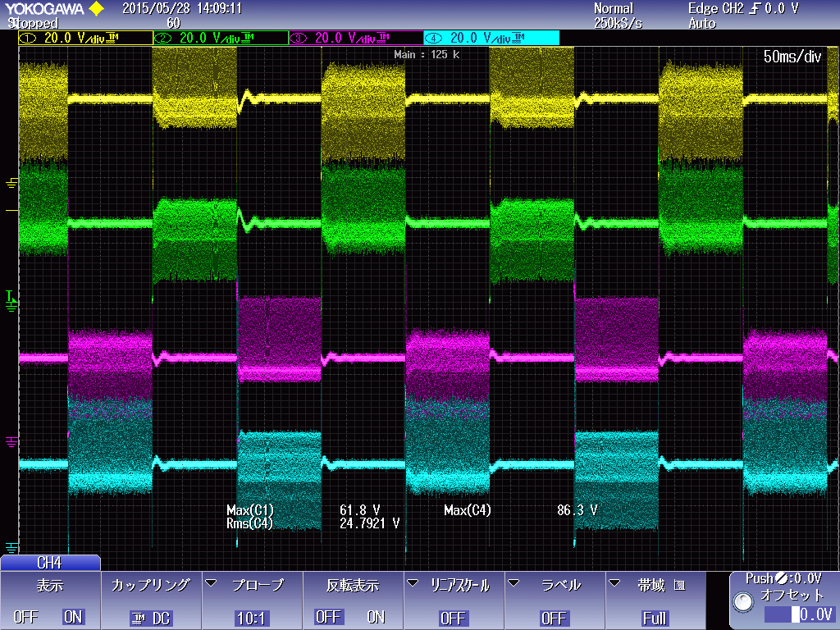Open the リニアスケール linear scale menu

454,600
